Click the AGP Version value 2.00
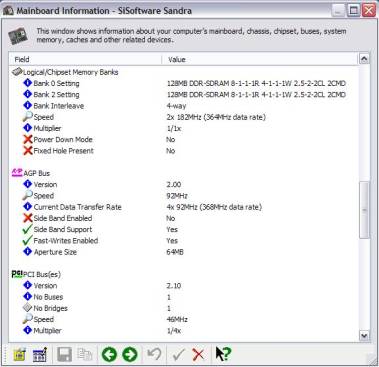Viewport: 379px width, 367px height. [174, 184]
